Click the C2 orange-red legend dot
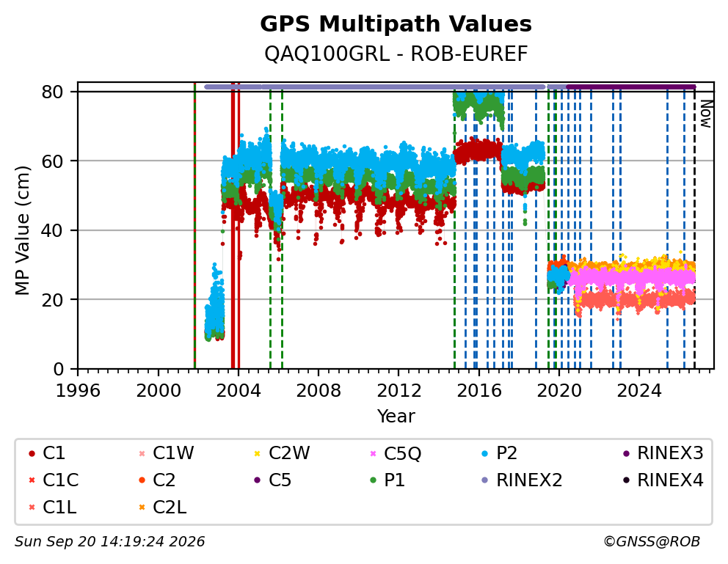This screenshot has width=728, height=564. coord(142,480)
